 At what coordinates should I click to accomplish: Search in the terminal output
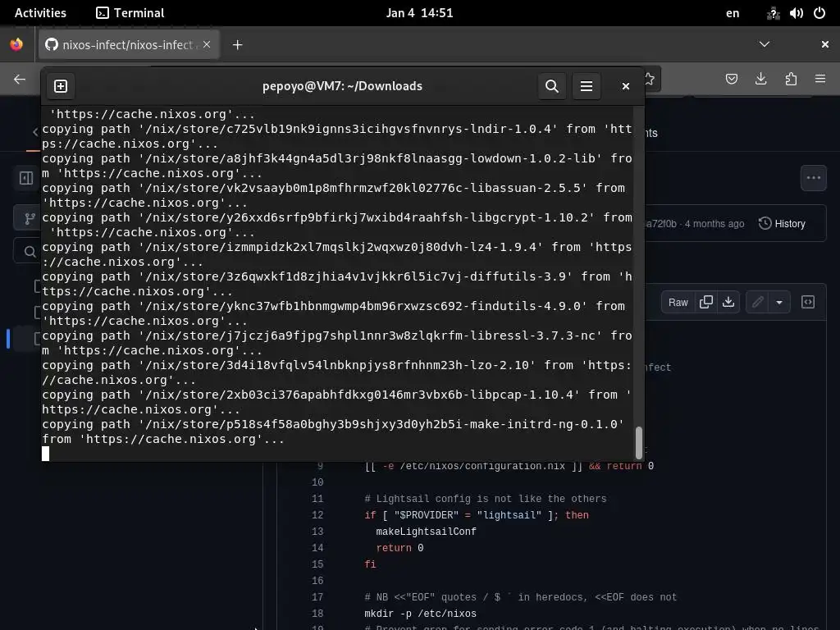pyautogui.click(x=552, y=86)
